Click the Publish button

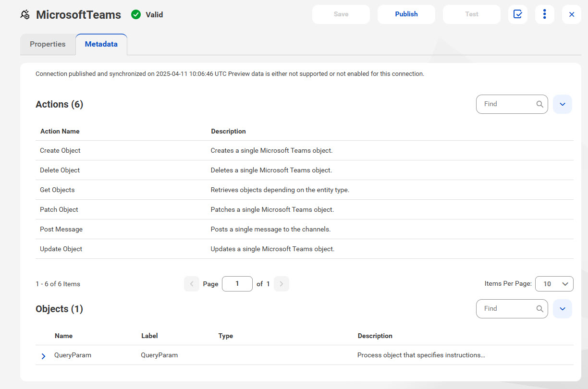coord(406,14)
